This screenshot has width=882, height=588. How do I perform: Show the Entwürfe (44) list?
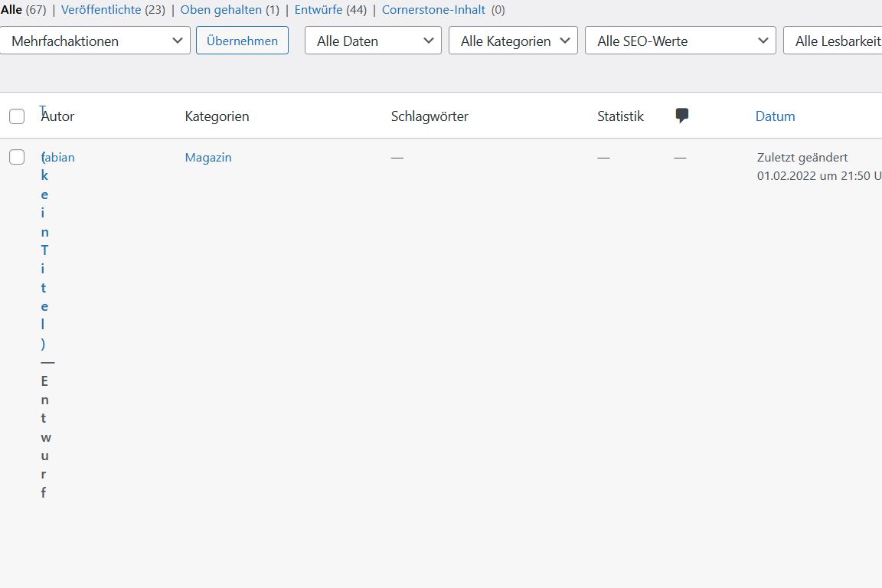(x=318, y=10)
